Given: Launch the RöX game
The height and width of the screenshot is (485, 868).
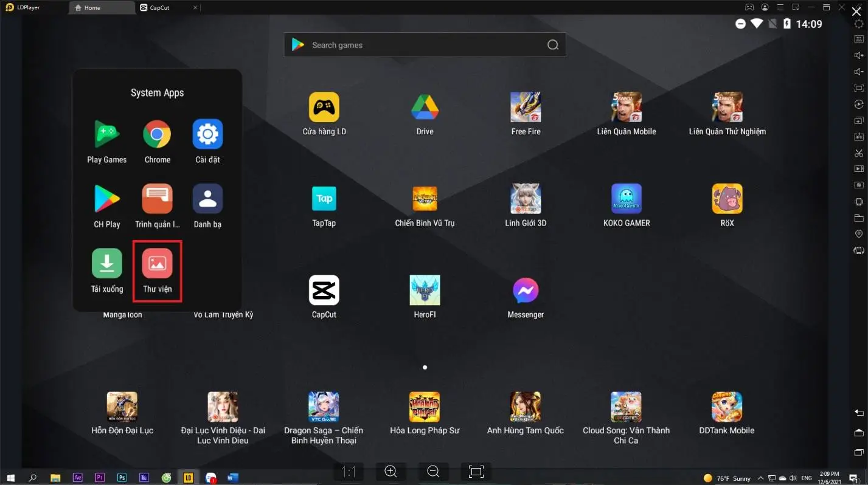Looking at the screenshot, I should coord(727,205).
